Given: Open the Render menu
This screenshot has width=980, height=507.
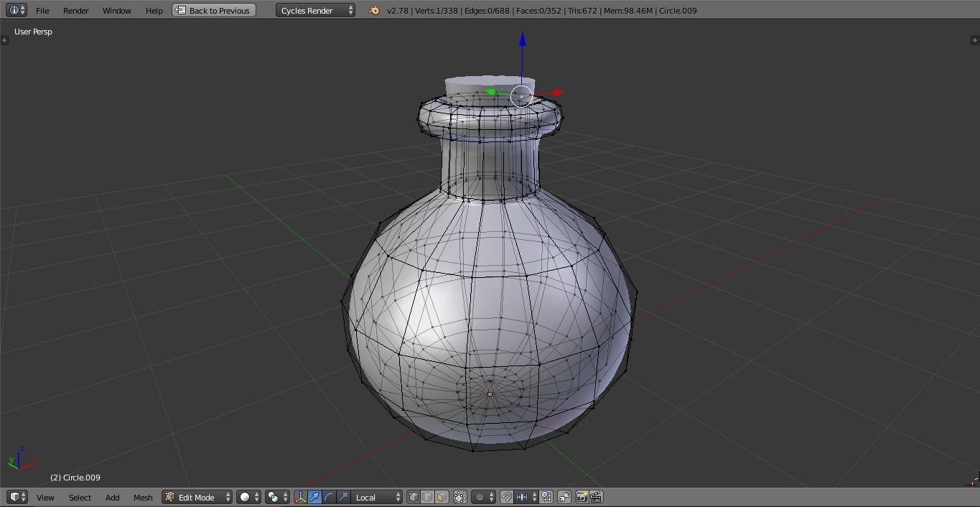Looking at the screenshot, I should [x=75, y=11].
